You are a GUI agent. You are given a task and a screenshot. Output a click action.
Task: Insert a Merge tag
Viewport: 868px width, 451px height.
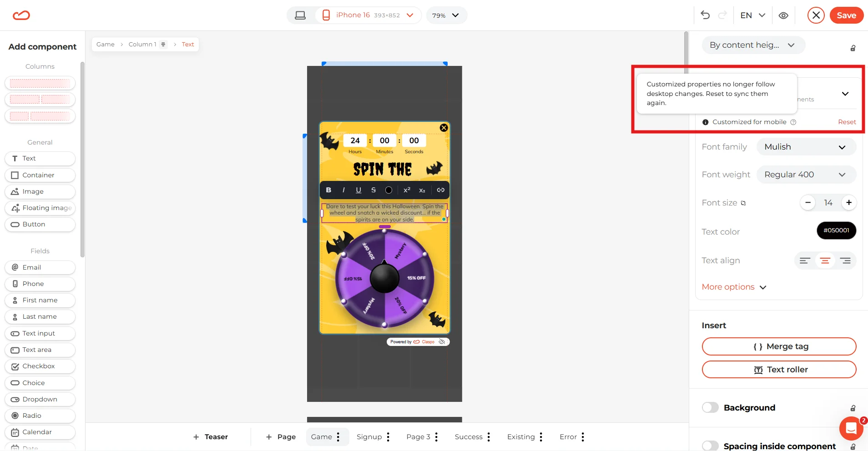[779, 346]
